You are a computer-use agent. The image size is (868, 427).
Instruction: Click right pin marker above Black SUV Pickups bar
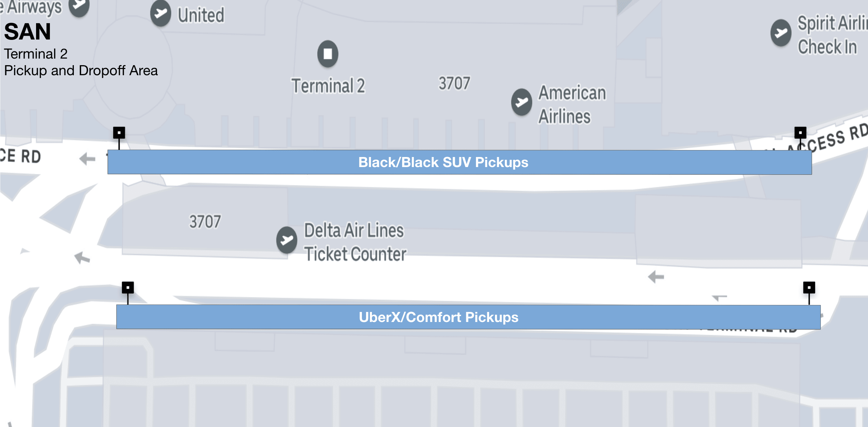coord(800,133)
